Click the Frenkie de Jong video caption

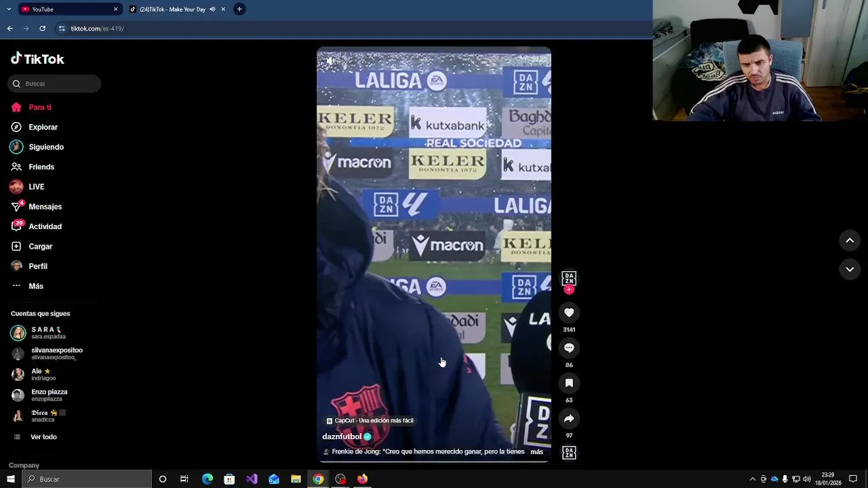428,452
